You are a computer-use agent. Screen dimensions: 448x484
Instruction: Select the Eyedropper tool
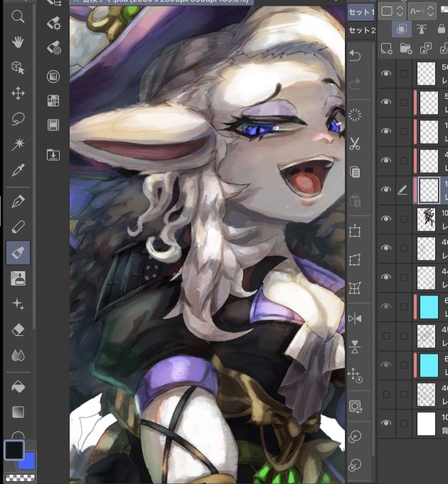pyautogui.click(x=18, y=170)
